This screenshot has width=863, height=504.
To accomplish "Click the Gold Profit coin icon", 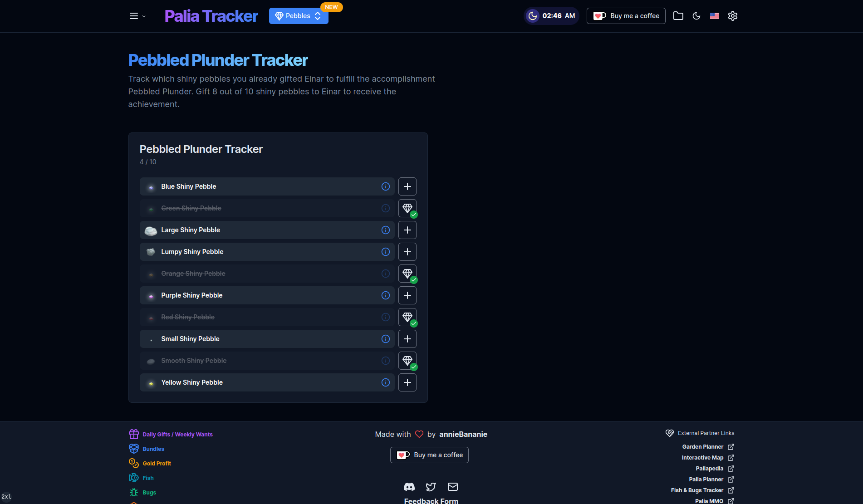I will point(134,463).
